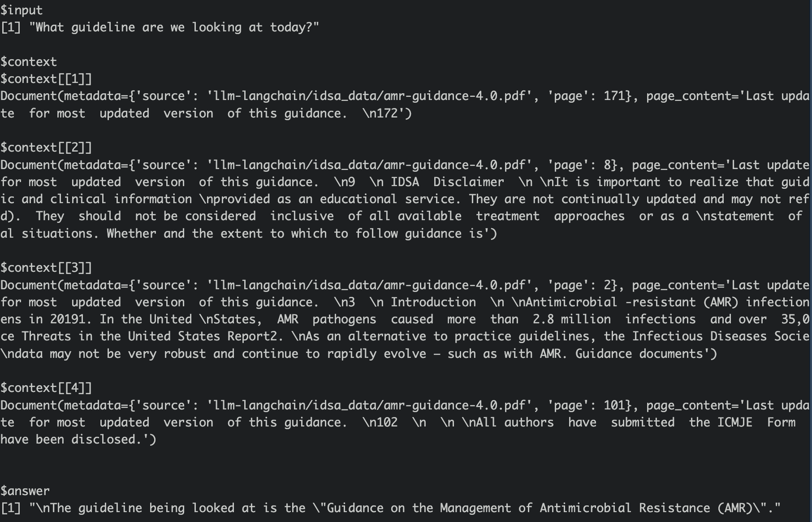Click the question text 'What guideline are we looking at today?'

pos(174,27)
